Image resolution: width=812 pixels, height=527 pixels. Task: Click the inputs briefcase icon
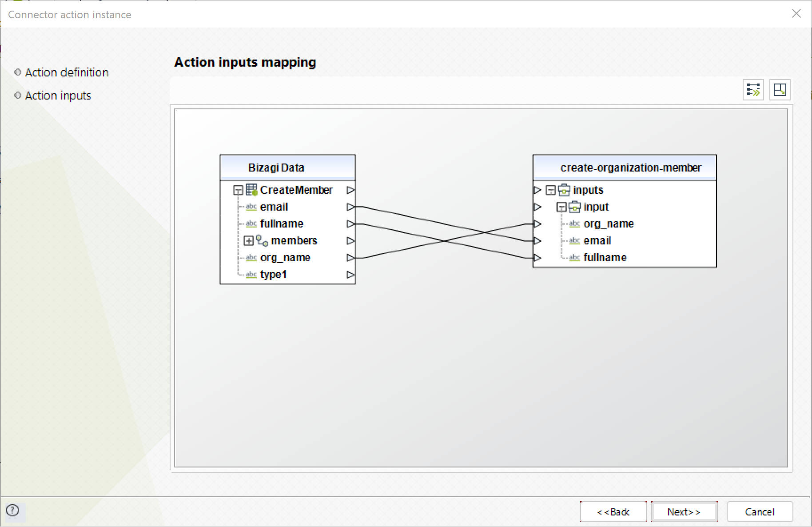pyautogui.click(x=564, y=190)
